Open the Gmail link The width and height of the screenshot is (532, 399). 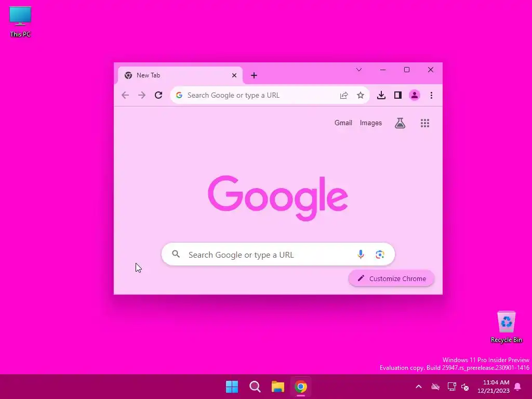pyautogui.click(x=343, y=123)
